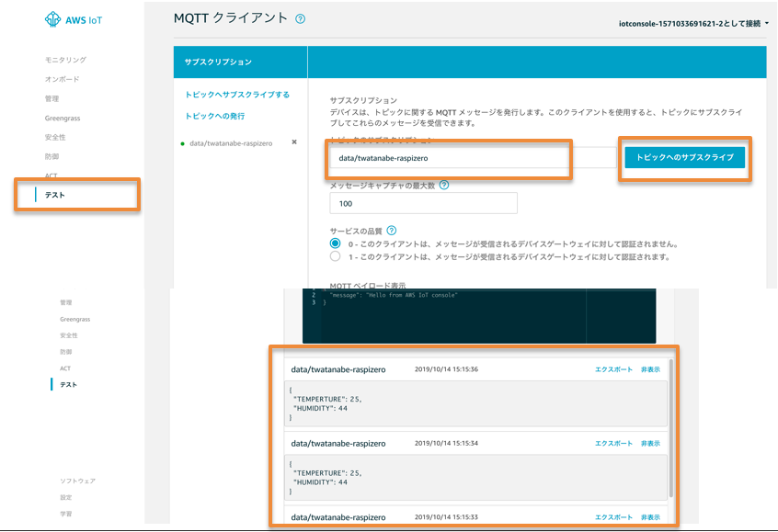Image resolution: width=778 pixels, height=532 pixels.
Task: Export the message received at 15:15:33
Action: tap(613, 517)
